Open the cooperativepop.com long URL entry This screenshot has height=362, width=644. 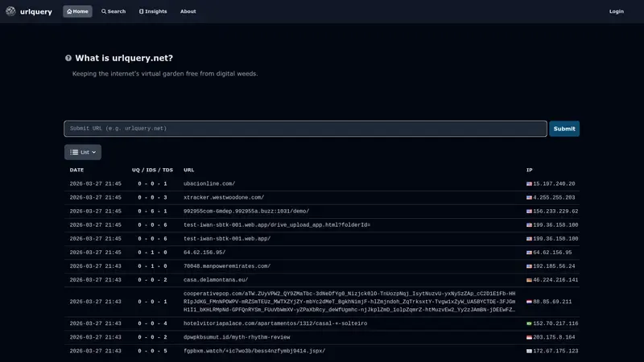click(349, 302)
